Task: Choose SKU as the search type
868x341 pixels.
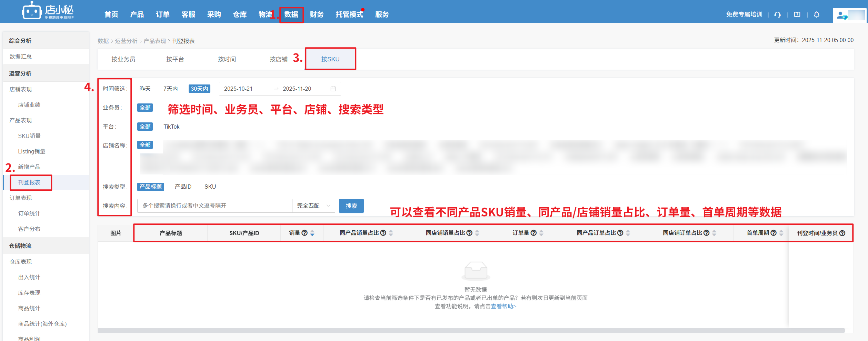Action: pos(210,187)
